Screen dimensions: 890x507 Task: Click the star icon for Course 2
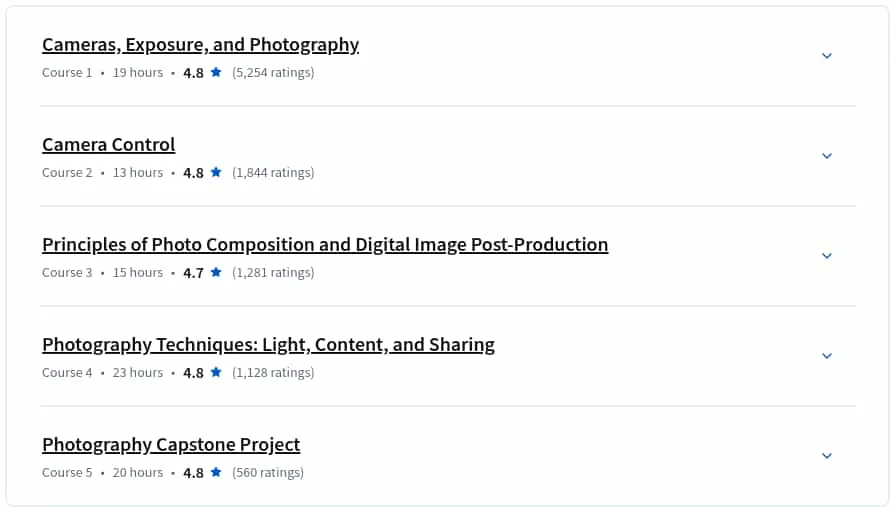coord(216,172)
